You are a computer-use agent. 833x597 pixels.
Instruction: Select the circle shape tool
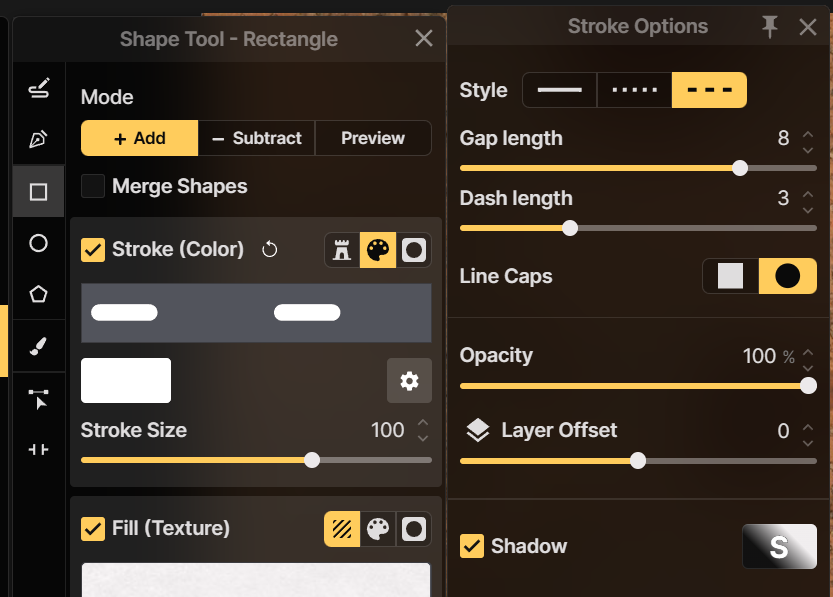tap(38, 243)
